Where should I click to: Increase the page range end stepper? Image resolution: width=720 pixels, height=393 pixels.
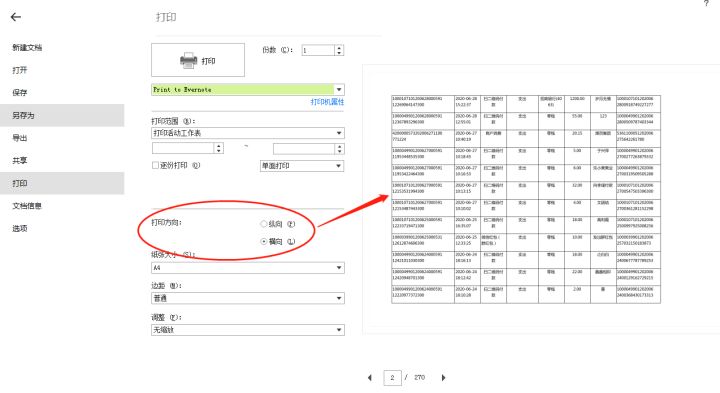tap(339, 146)
